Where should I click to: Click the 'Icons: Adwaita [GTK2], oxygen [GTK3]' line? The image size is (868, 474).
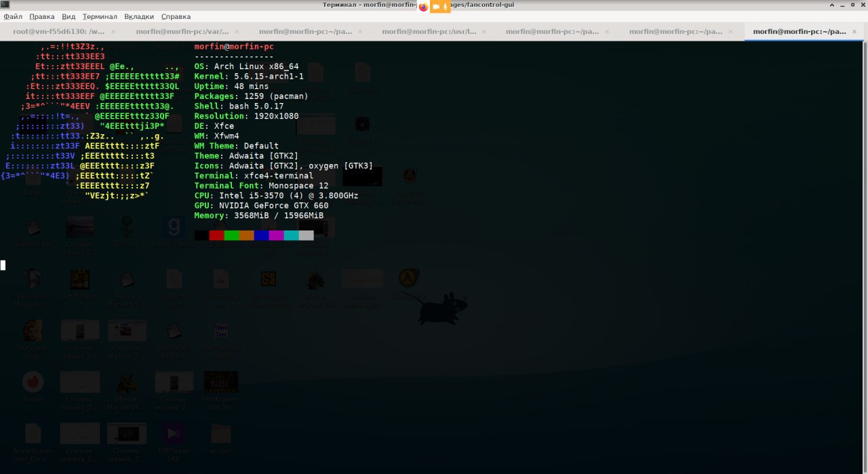(x=283, y=166)
